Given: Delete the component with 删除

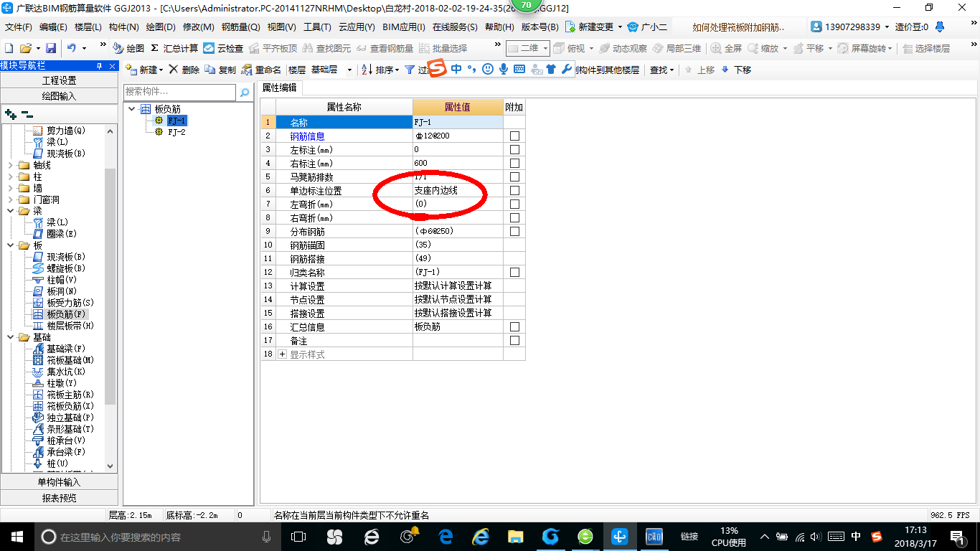Looking at the screenshot, I should pyautogui.click(x=184, y=70).
